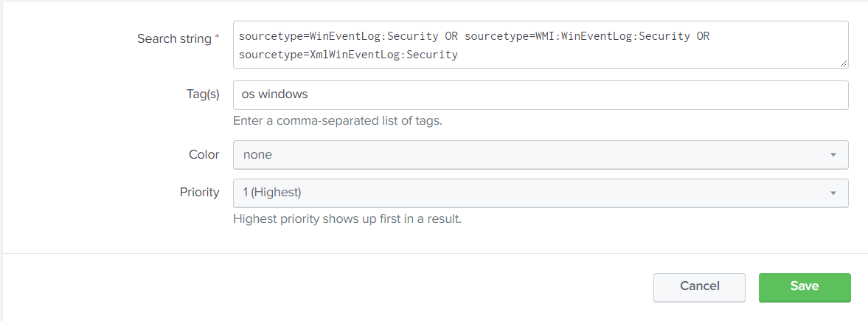The width and height of the screenshot is (868, 321).
Task: Open the Priority dropdown
Action: (540, 193)
